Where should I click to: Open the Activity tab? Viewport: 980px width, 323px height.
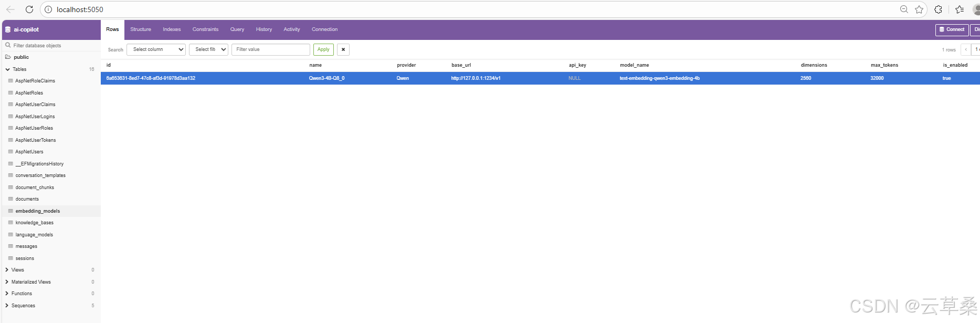click(x=292, y=29)
